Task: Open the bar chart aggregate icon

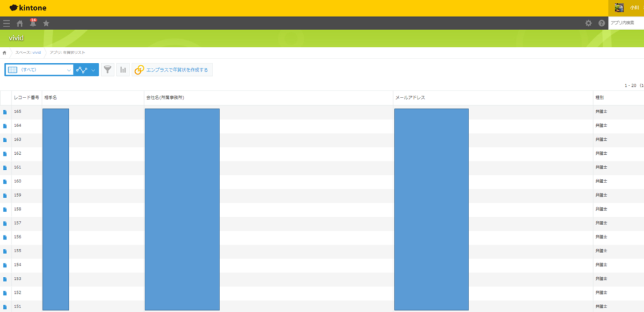Action: point(123,70)
